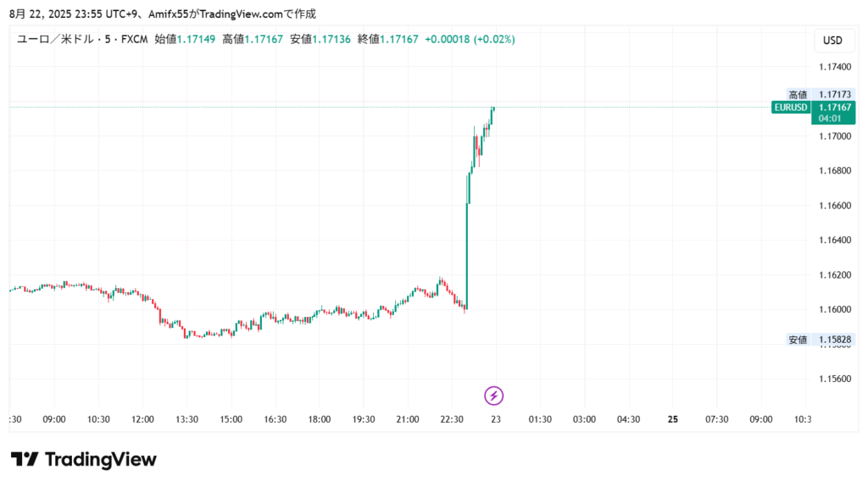The height and width of the screenshot is (487, 868).
Task: Click the green EURUSD price line tag
Action: pos(790,108)
